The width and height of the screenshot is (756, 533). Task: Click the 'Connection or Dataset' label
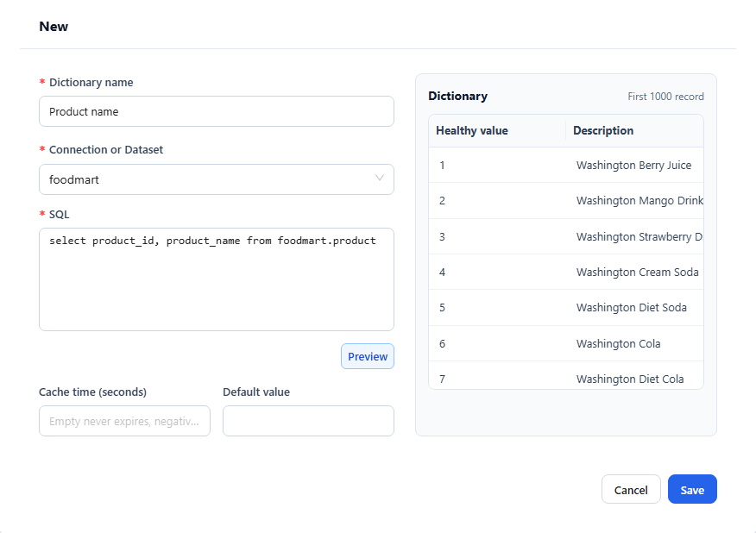[106, 150]
